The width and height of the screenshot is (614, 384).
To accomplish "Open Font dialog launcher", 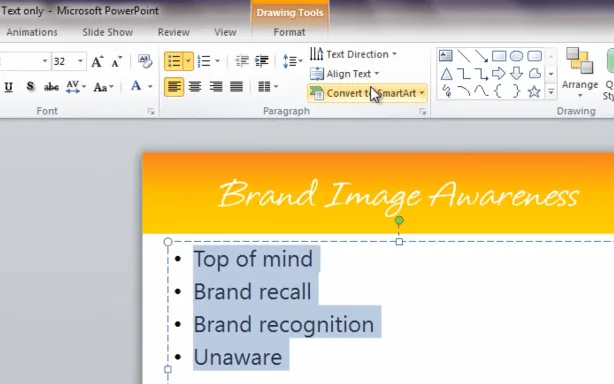I will pyautogui.click(x=151, y=112).
